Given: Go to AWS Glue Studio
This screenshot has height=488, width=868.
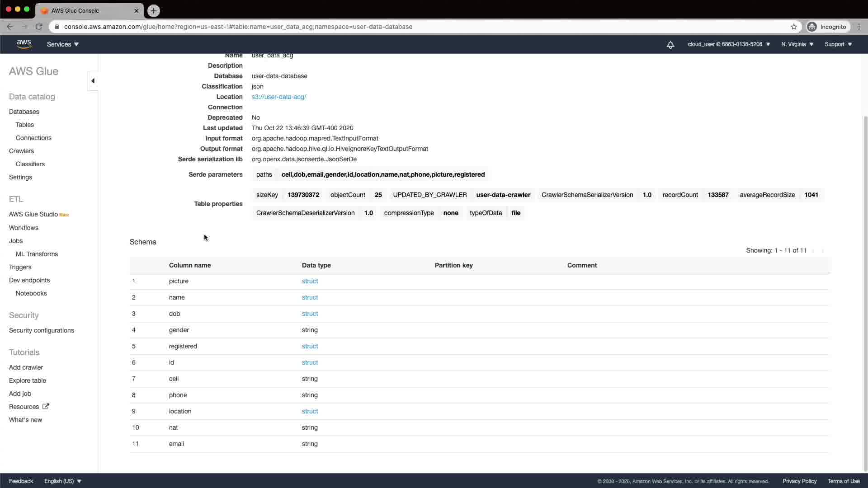Looking at the screenshot, I should tap(33, 214).
